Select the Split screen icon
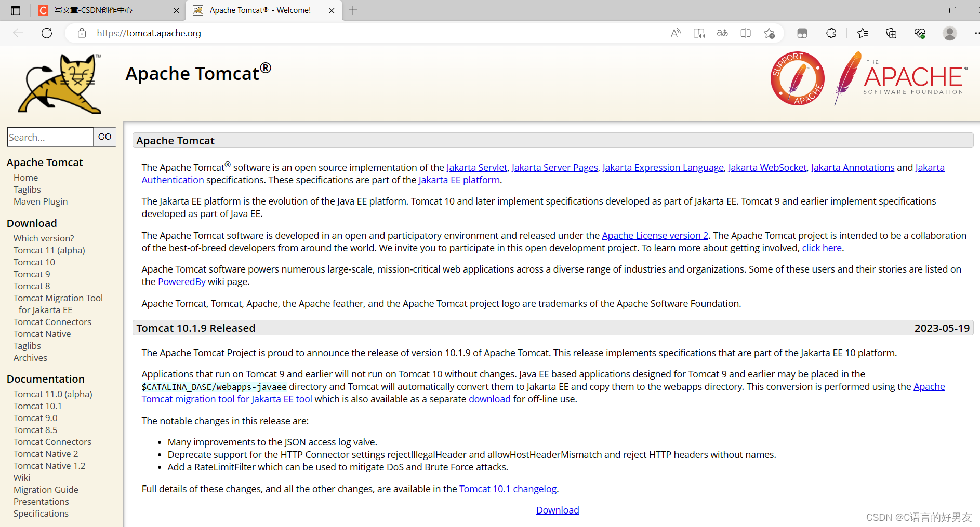 point(745,33)
